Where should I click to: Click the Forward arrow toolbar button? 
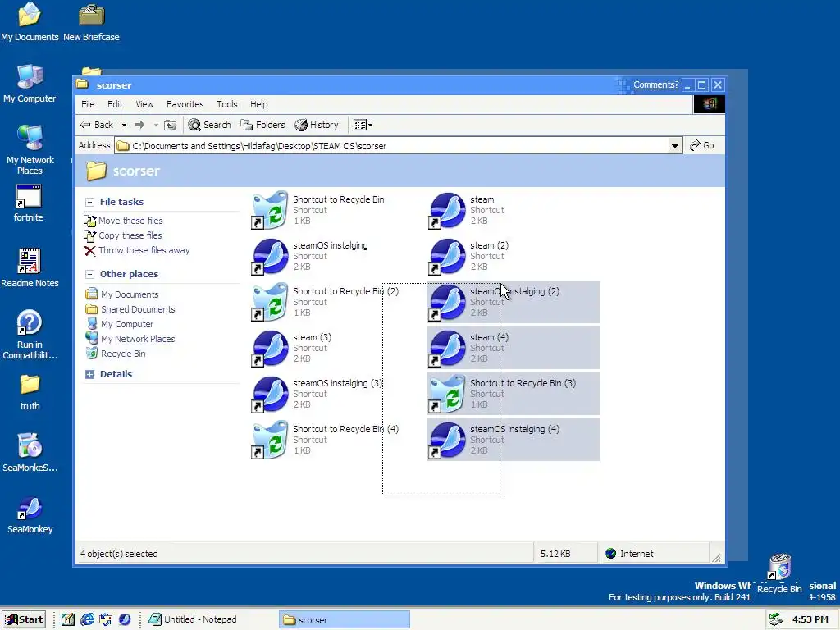click(139, 125)
